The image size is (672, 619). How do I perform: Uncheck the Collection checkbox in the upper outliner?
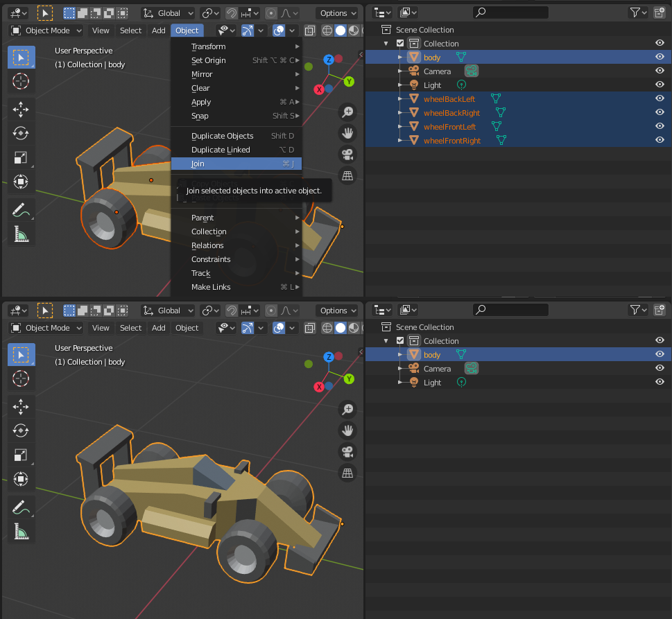(x=400, y=44)
